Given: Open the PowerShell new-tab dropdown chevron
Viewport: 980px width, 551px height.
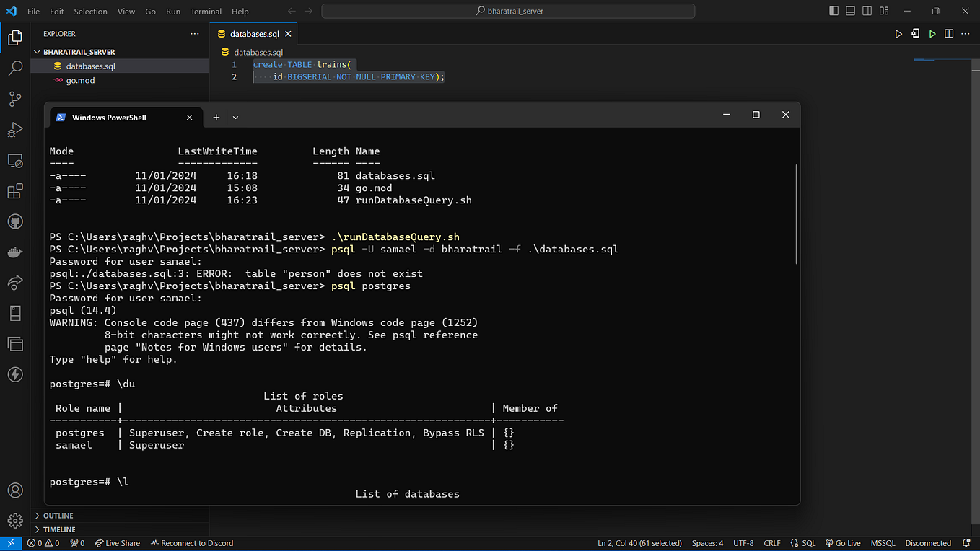Looking at the screenshot, I should point(235,117).
